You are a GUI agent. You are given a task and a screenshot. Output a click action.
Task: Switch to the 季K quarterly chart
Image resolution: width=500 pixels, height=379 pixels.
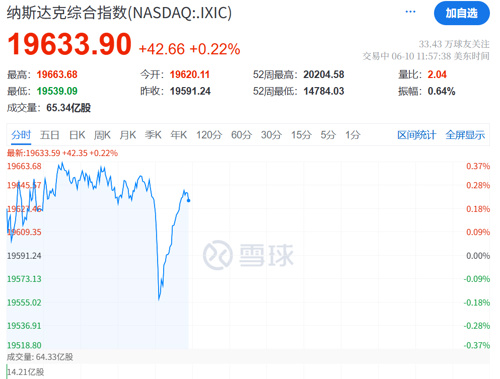pyautogui.click(x=153, y=135)
